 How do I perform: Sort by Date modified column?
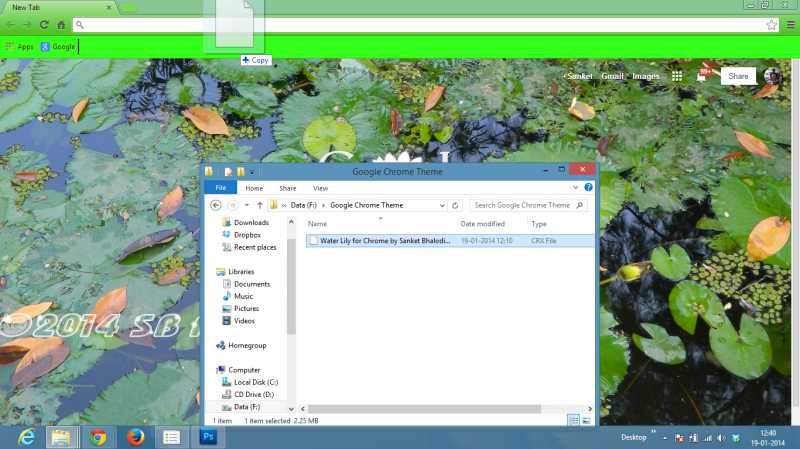482,224
